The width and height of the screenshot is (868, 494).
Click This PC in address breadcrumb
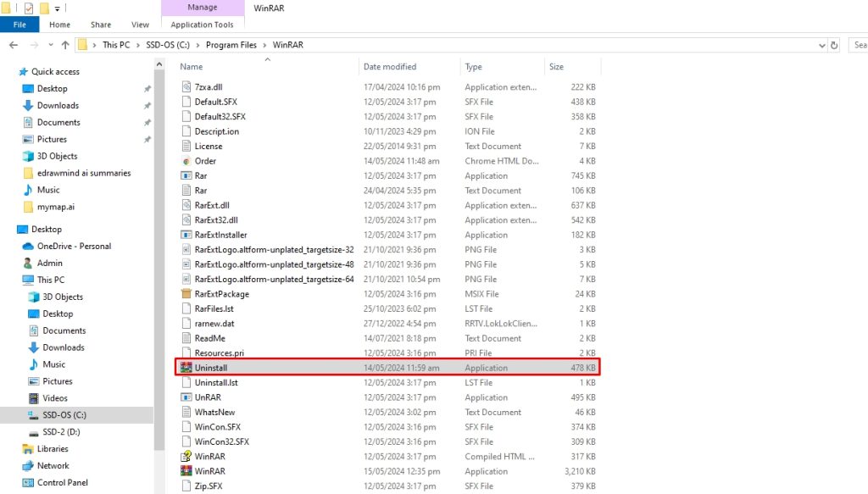tap(116, 45)
